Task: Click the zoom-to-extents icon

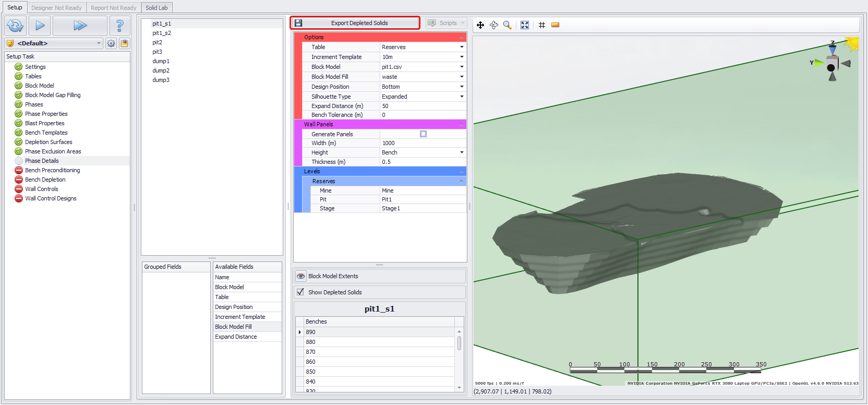Action: (x=525, y=25)
